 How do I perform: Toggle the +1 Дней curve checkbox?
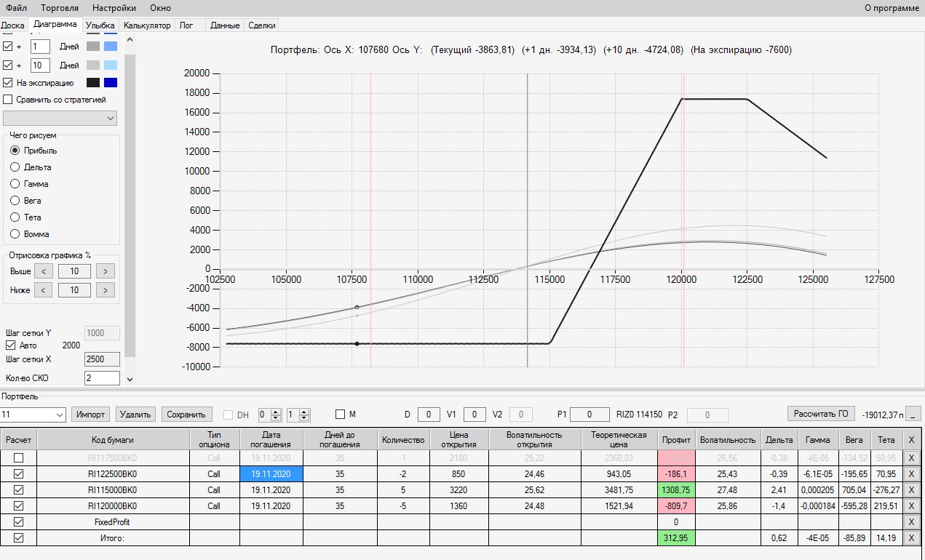8,47
